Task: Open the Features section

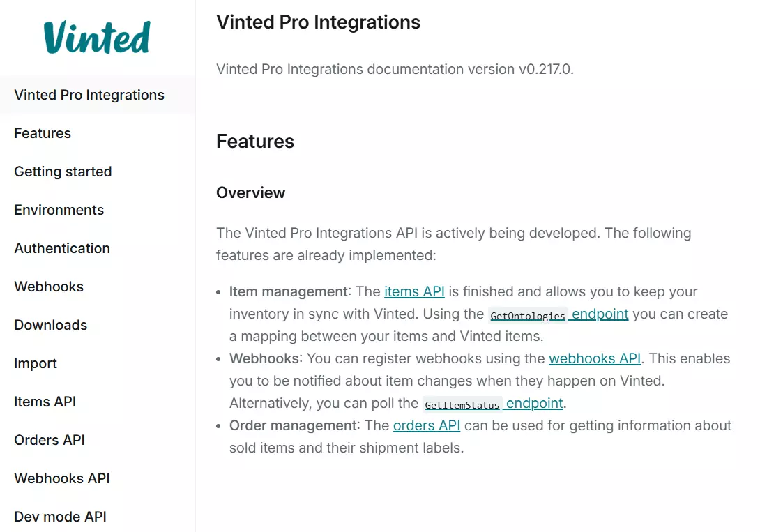Action: point(42,133)
